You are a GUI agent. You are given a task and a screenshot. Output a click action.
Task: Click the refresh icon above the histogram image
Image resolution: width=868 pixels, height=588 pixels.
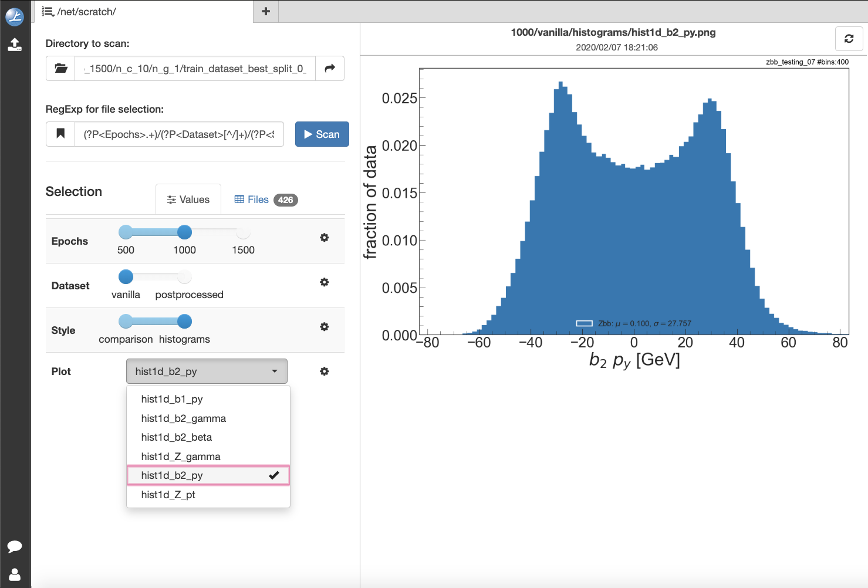[849, 39]
